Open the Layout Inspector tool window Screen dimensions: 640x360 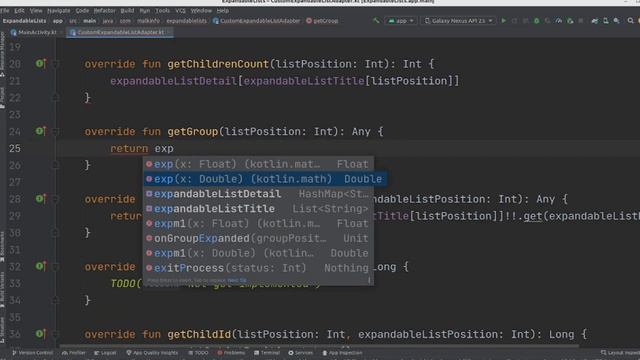point(620,353)
